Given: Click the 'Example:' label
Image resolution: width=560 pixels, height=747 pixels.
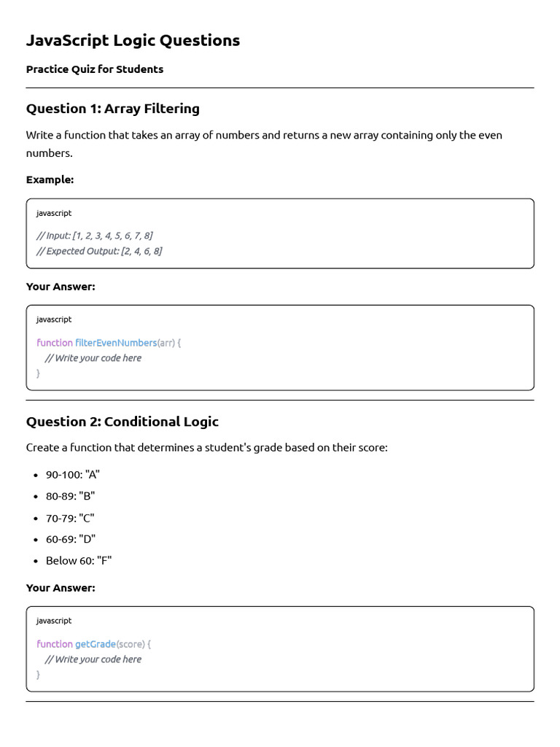Looking at the screenshot, I should pos(50,179).
